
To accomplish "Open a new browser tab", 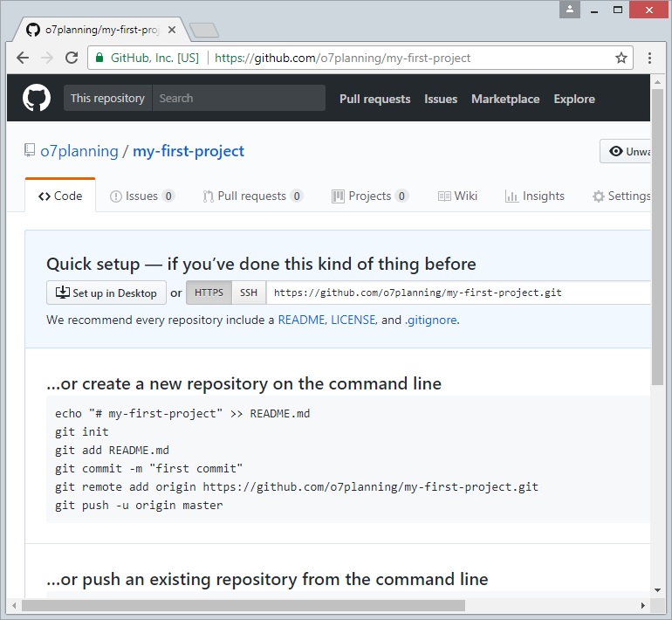I will click(x=204, y=30).
